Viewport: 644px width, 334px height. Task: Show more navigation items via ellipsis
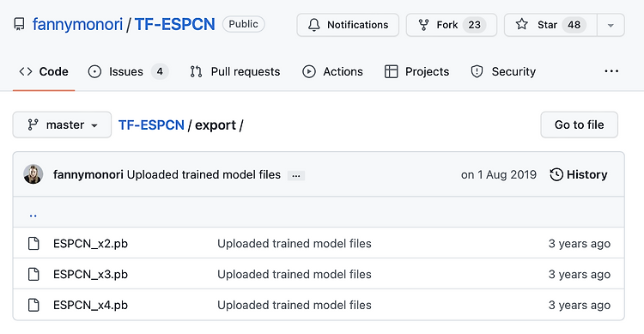pyautogui.click(x=611, y=71)
